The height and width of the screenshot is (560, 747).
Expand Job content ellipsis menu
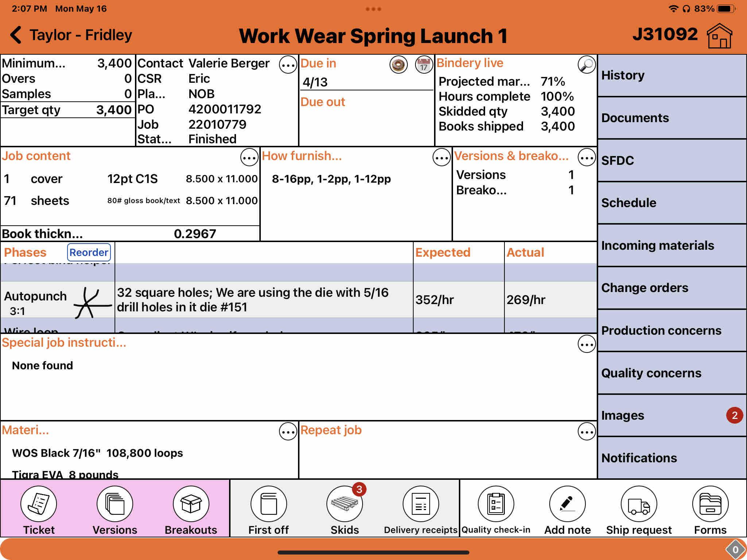click(249, 158)
